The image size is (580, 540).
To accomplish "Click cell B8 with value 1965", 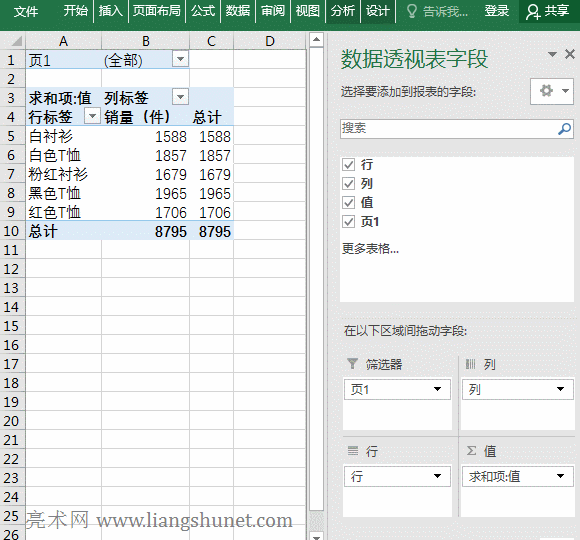I will click(x=145, y=193).
